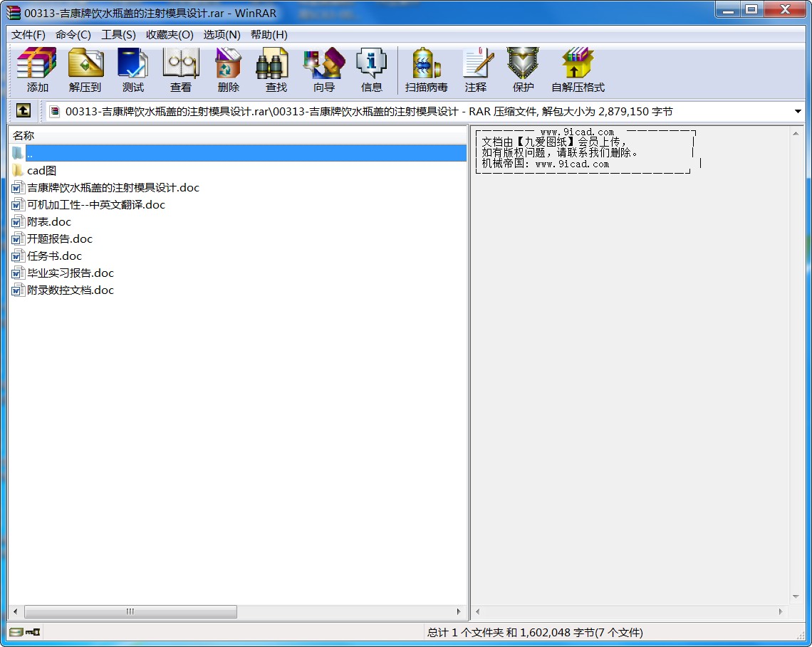This screenshot has height=647, width=812.
Task: Click the 删除 (Delete) toolbar icon
Action: tap(229, 63)
